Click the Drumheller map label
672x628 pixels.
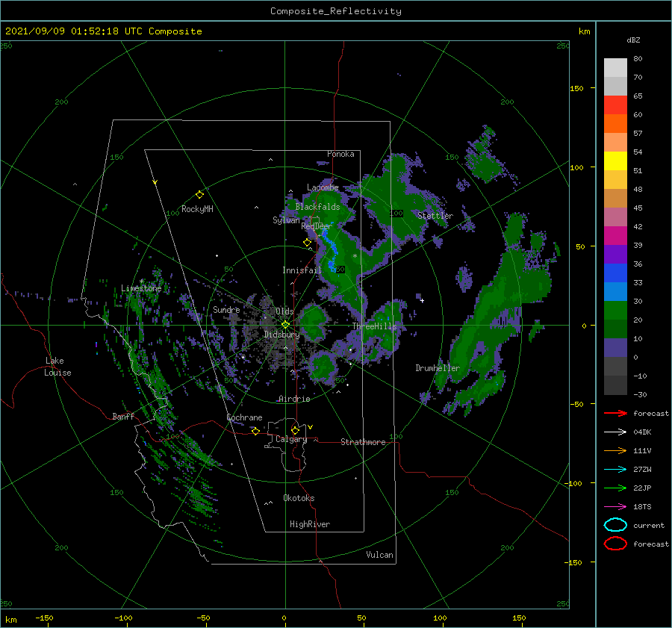438,368
